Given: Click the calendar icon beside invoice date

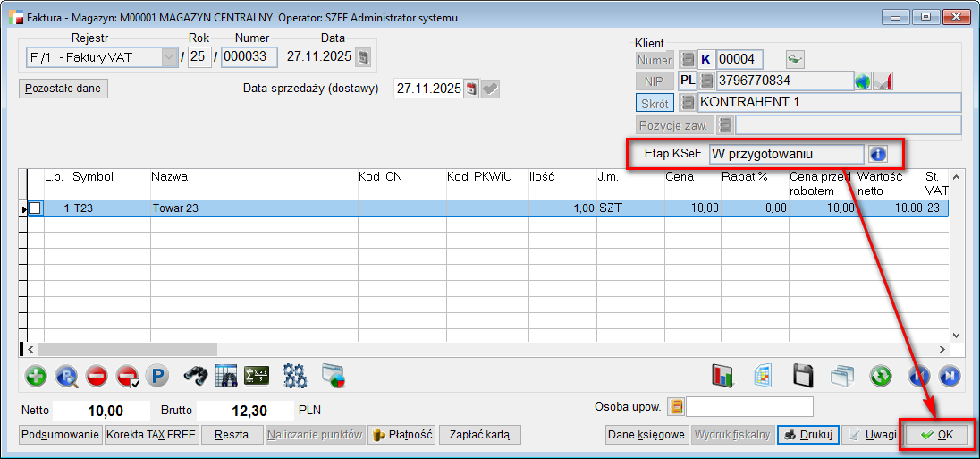Looking at the screenshot, I should 362,57.
